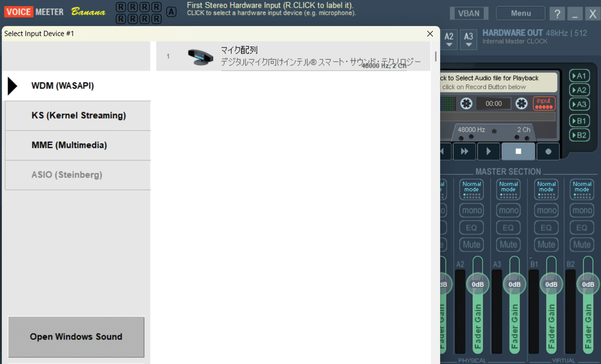
Task: Click the left cassette reel icon
Action: [467, 104]
